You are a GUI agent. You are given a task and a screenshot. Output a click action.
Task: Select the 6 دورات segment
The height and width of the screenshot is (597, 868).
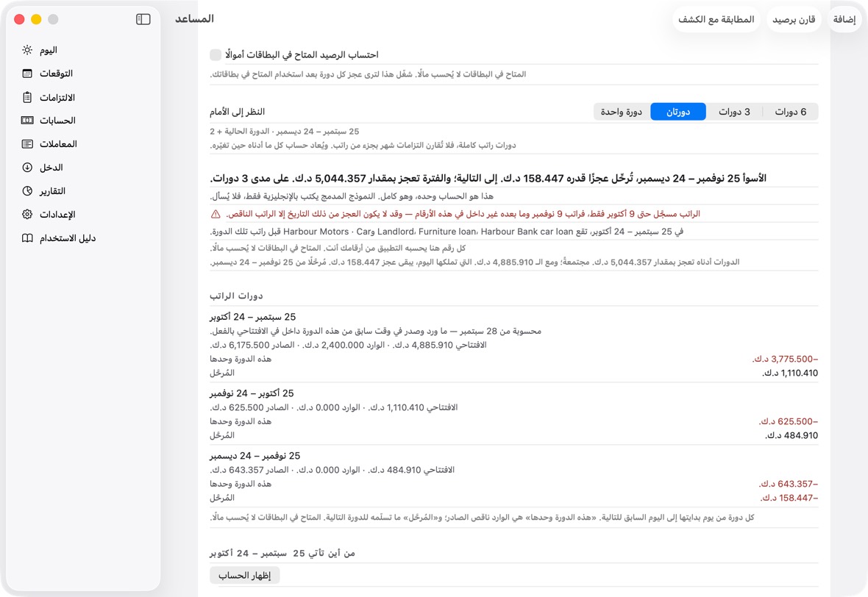click(790, 112)
